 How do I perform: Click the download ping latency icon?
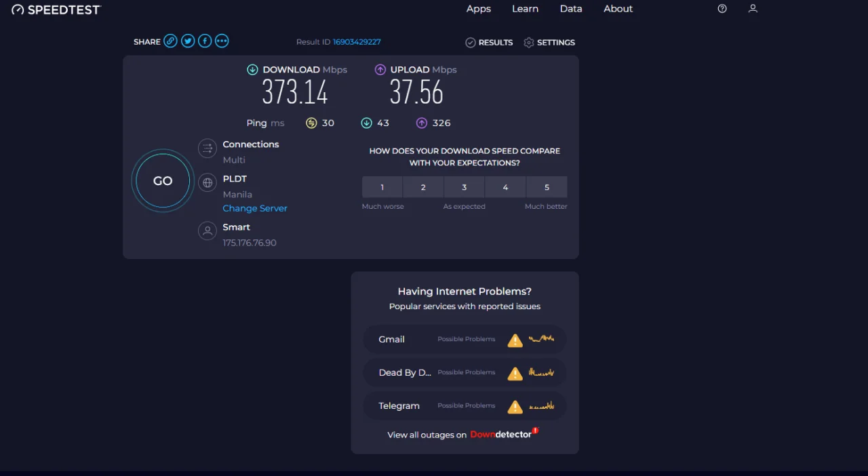367,123
